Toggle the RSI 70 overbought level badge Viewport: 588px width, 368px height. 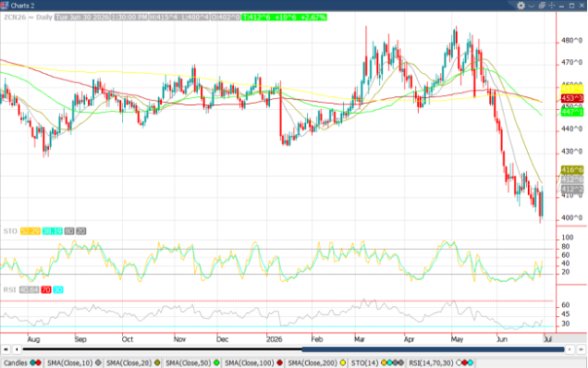point(46,289)
